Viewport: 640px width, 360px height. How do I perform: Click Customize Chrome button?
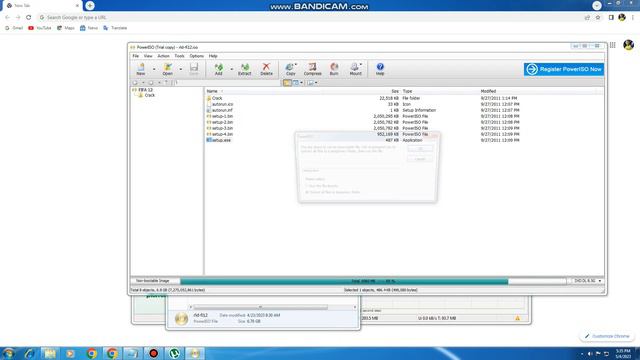tap(607, 336)
